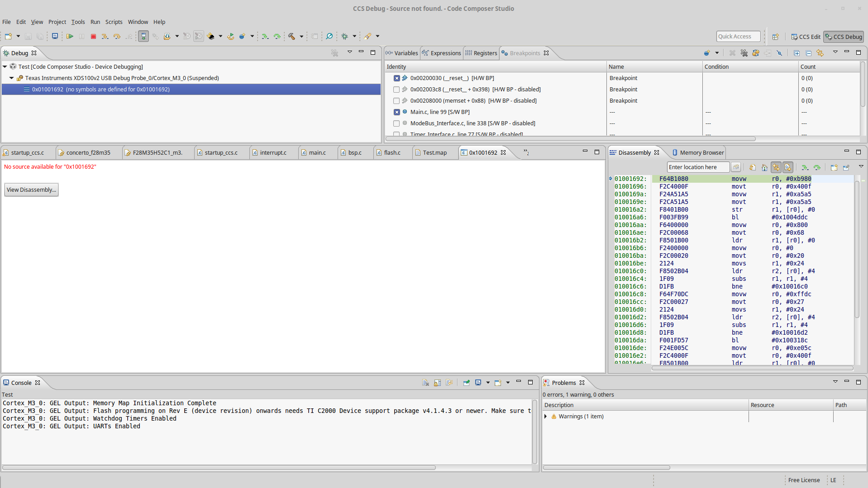The height and width of the screenshot is (488, 868).
Task: Click the Remove All Breakpoints icon
Action: point(744,53)
